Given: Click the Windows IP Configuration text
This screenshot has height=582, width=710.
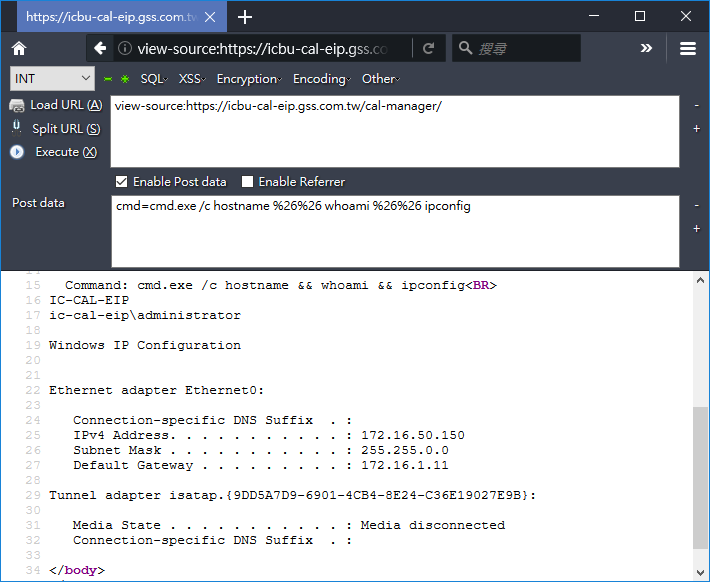Looking at the screenshot, I should [145, 345].
